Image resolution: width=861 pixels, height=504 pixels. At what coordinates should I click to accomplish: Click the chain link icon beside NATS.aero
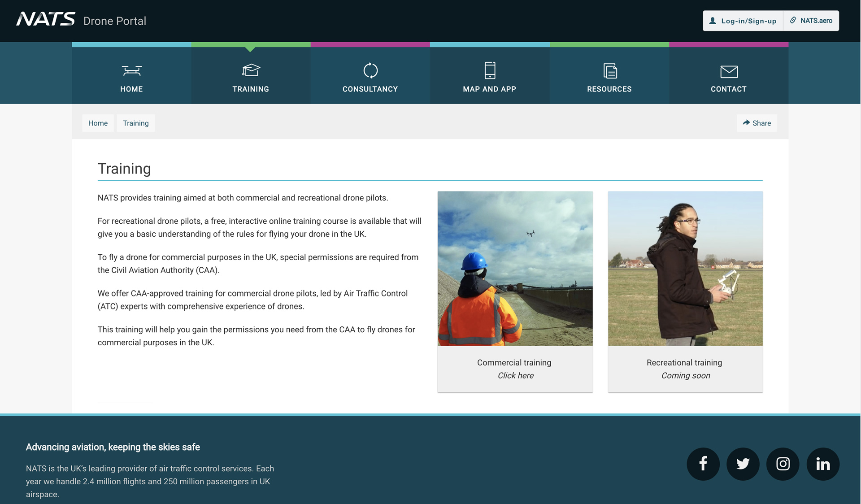[793, 20]
